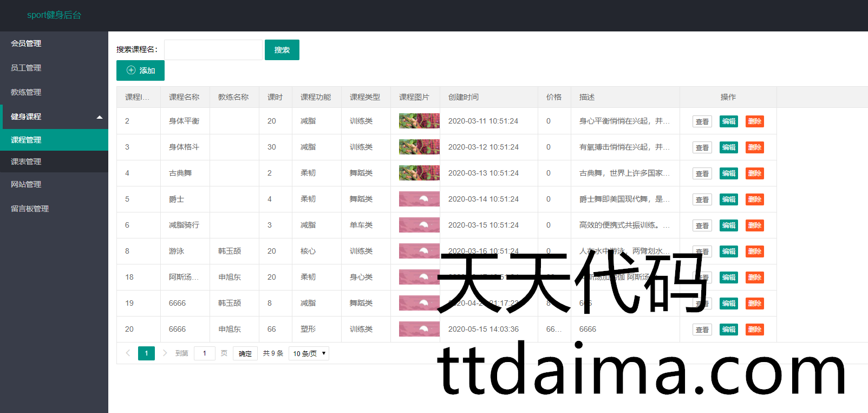Select page 1 in pagination
Screen dimensions: 868x413
[x=146, y=353]
